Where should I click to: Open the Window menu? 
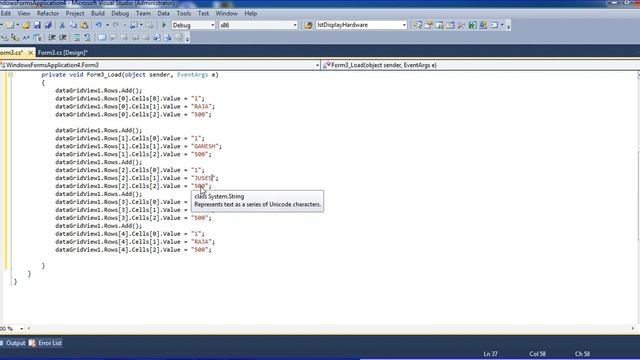click(227, 13)
